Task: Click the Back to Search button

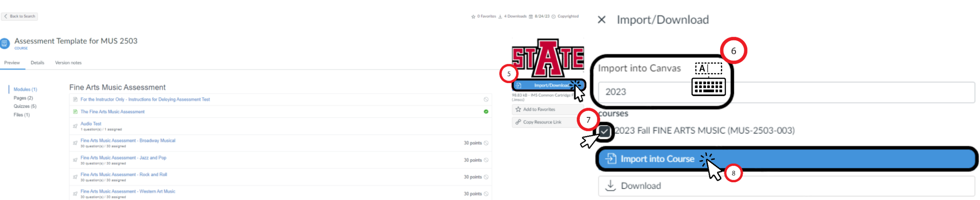Action: tap(20, 16)
